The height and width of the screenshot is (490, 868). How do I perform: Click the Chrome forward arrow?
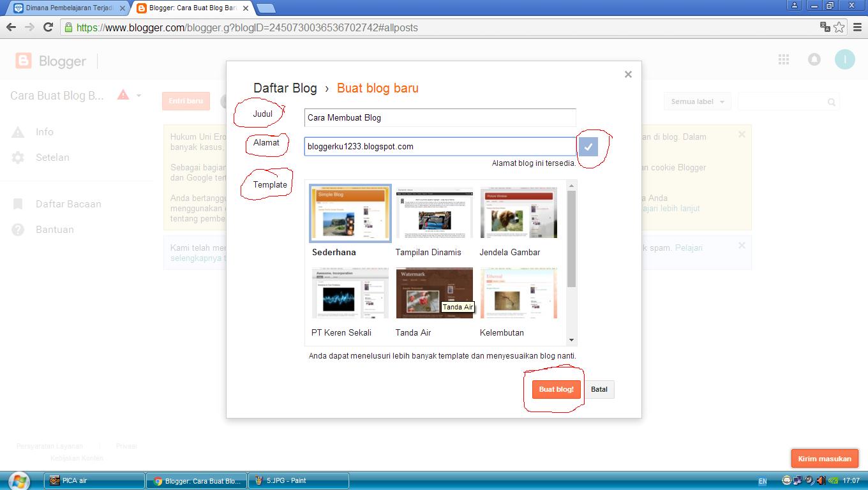coord(29,27)
